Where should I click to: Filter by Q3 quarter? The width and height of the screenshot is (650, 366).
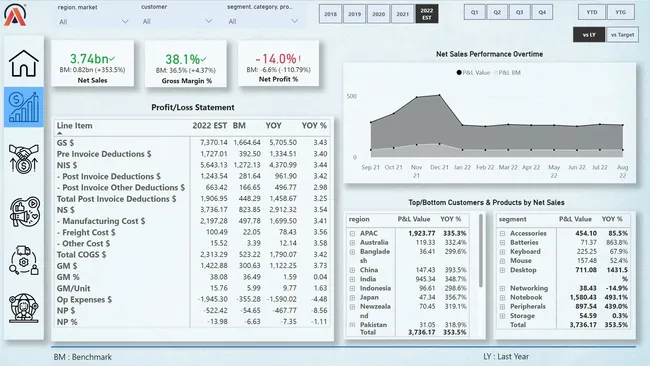pos(519,12)
